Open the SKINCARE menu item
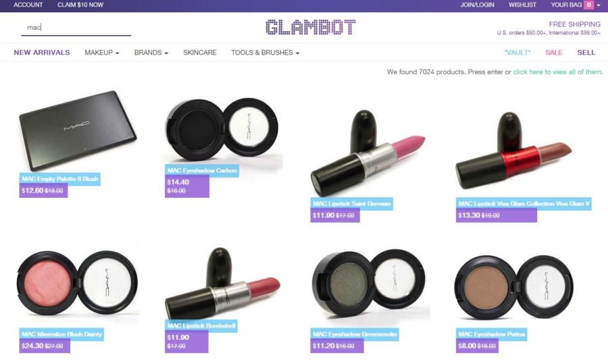Image resolution: width=608 pixels, height=364 pixels. click(x=200, y=52)
